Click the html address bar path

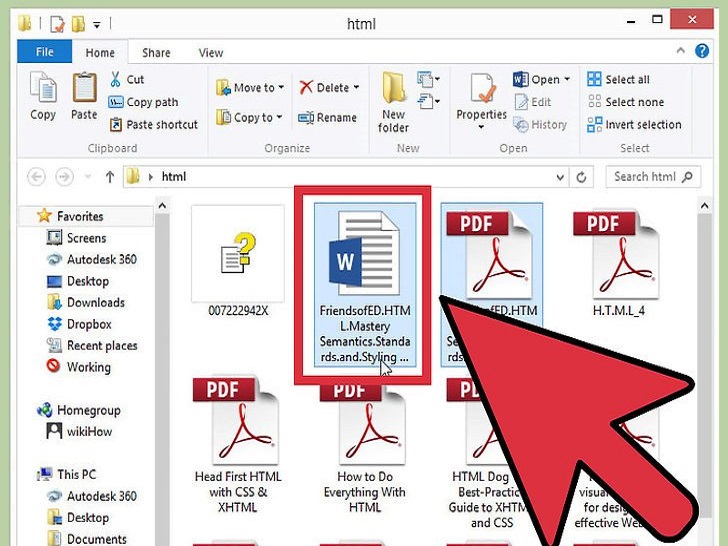point(174,177)
